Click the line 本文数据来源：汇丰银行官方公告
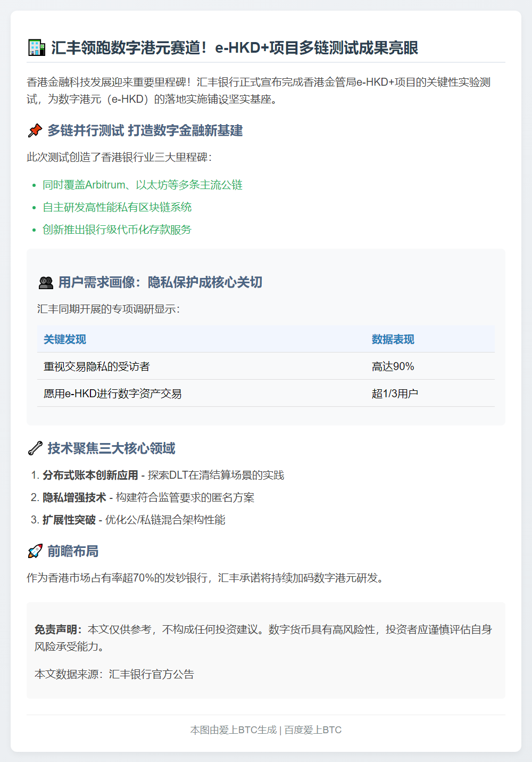 [x=114, y=674]
